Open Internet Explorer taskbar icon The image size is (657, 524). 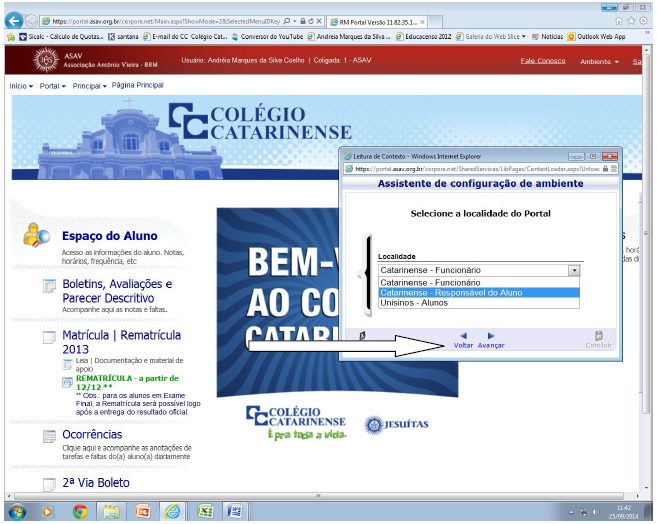click(172, 512)
